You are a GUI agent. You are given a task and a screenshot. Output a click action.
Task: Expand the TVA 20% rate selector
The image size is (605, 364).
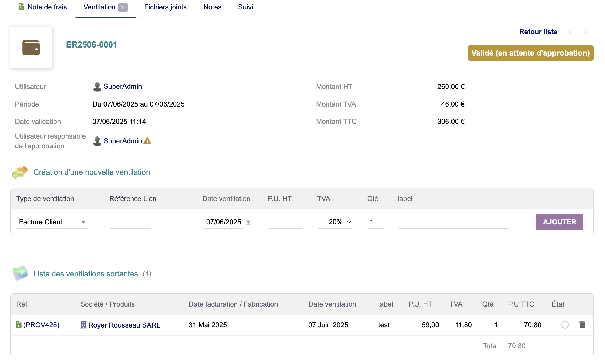tap(339, 222)
